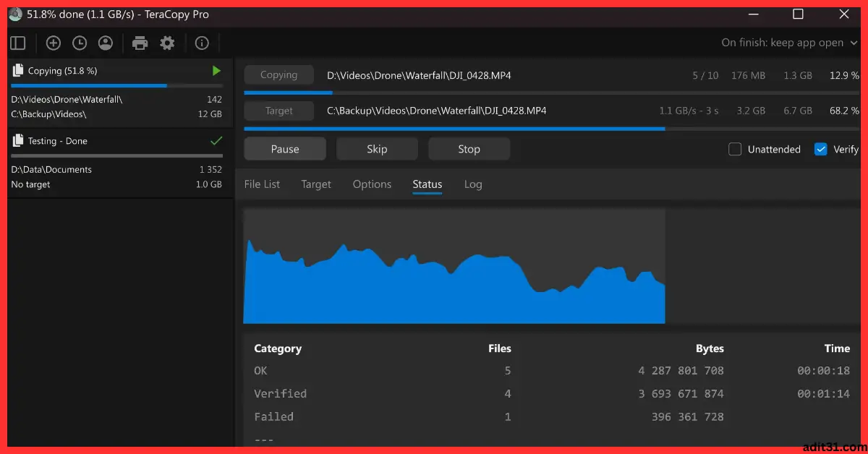Select the Status tab
This screenshot has width=868, height=454.
pos(427,184)
